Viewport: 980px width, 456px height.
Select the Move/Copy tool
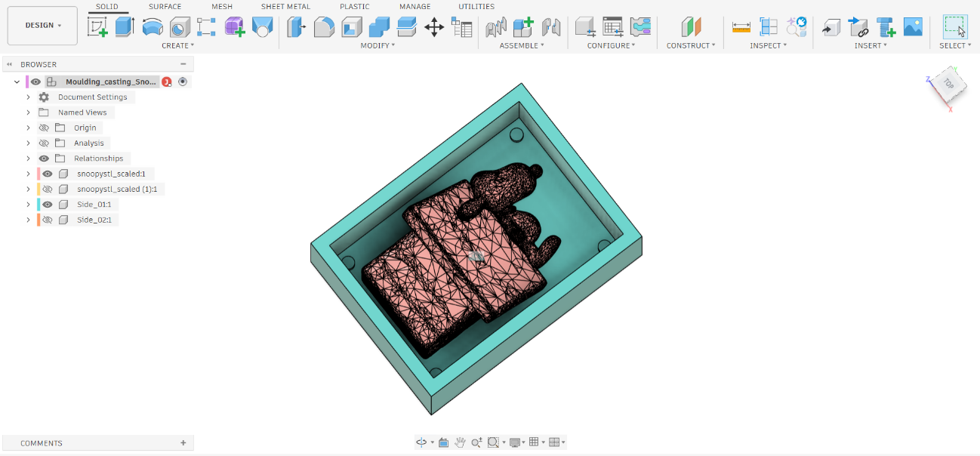coord(434,27)
